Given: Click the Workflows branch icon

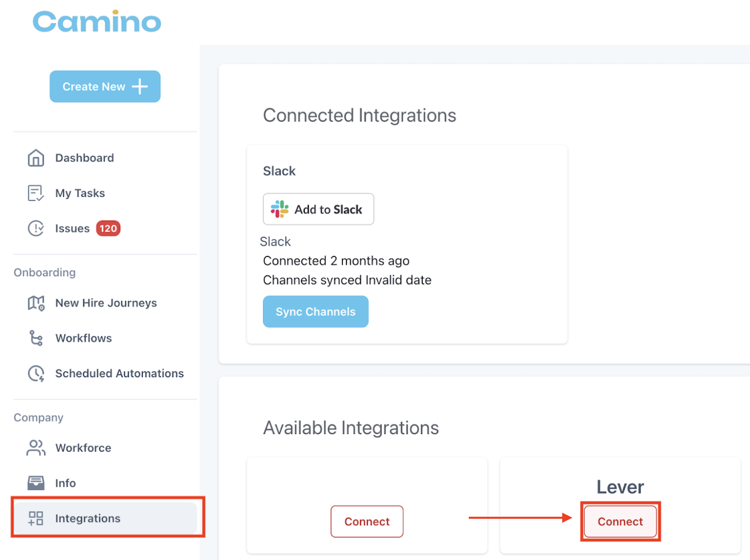Looking at the screenshot, I should (36, 338).
